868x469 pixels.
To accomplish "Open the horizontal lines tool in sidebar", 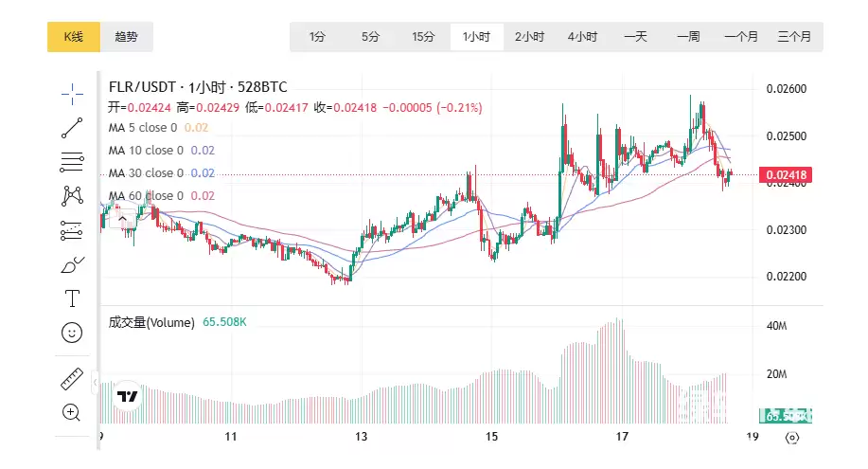I will (72, 161).
